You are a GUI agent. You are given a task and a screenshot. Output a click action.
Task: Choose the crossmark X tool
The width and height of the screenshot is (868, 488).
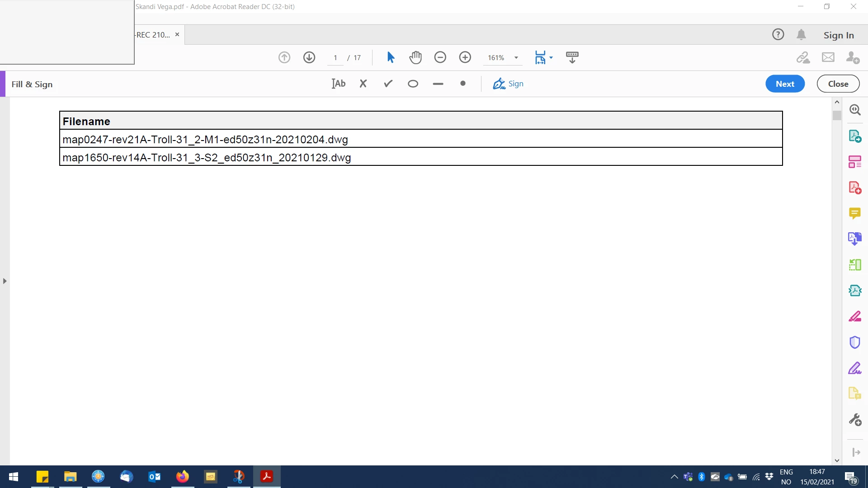(x=363, y=84)
